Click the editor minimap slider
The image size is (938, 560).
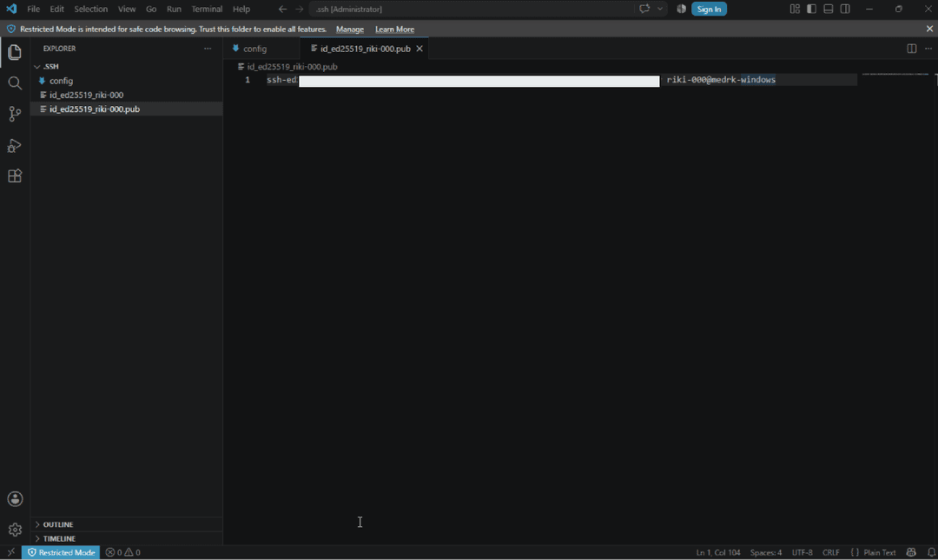coord(895,74)
